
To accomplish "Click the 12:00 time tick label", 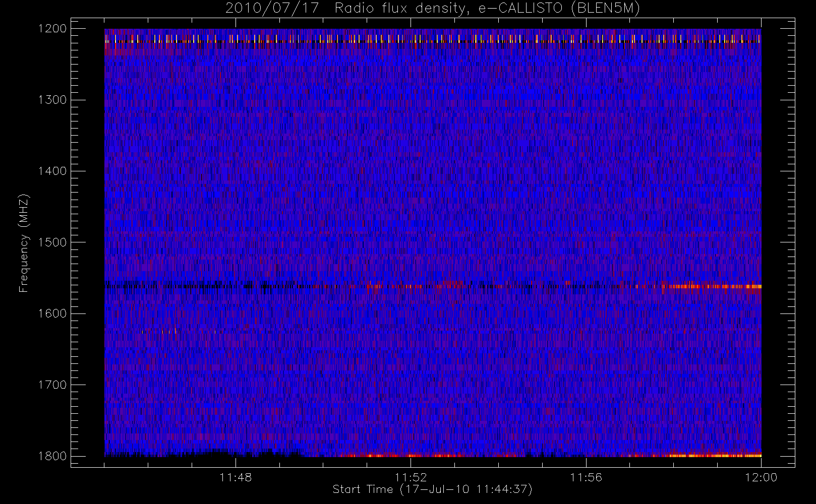I will (x=761, y=477).
